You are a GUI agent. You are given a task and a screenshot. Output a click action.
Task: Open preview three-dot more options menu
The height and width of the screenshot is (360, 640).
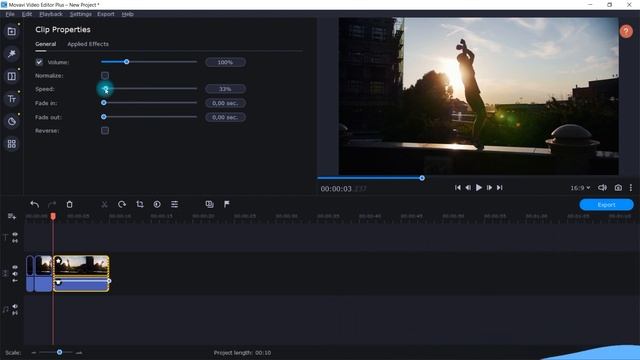[x=631, y=188]
